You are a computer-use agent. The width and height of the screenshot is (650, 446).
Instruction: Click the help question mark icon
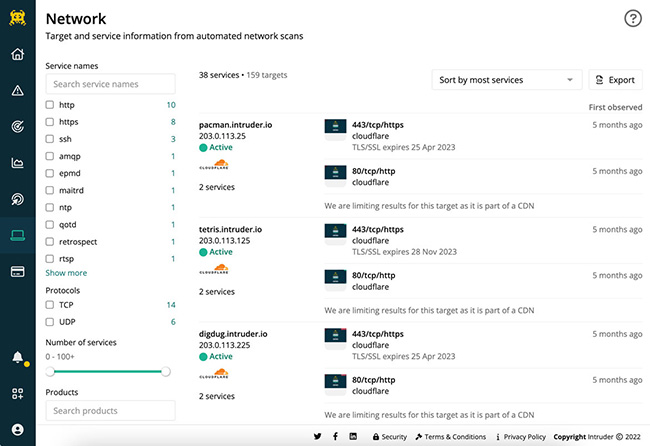tap(632, 18)
